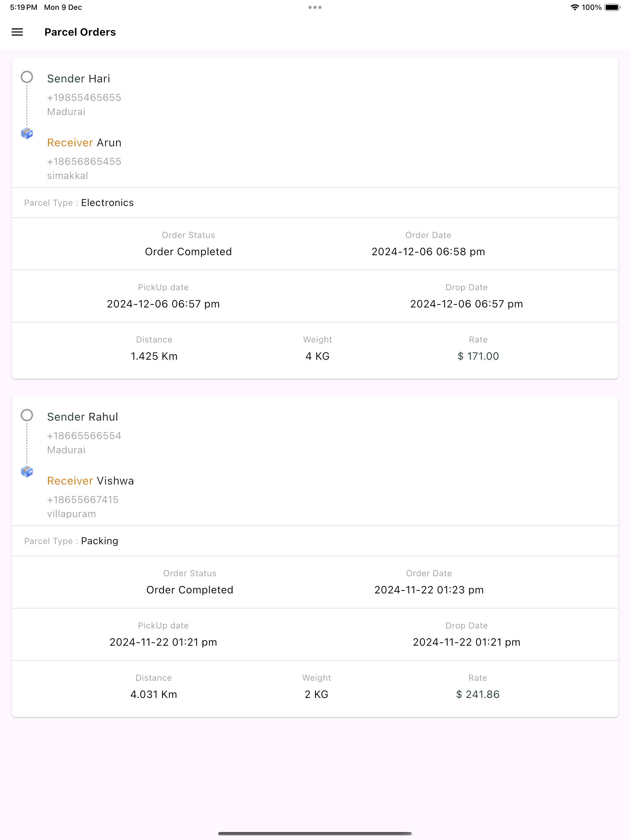Image resolution: width=630 pixels, height=840 pixels.
Task: Tap the battery indicator in status bar
Action: pos(612,7)
